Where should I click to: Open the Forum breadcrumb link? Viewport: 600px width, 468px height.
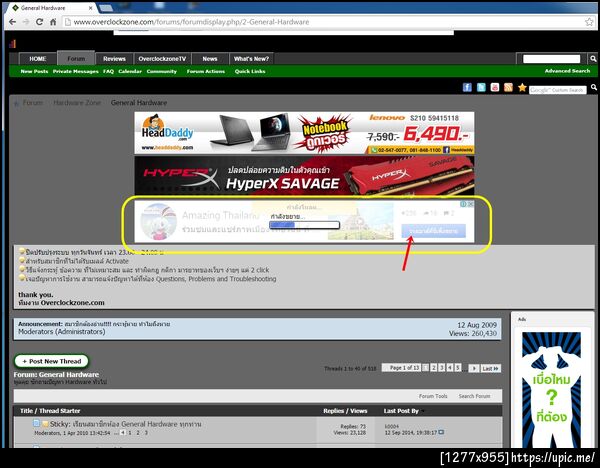click(33, 103)
